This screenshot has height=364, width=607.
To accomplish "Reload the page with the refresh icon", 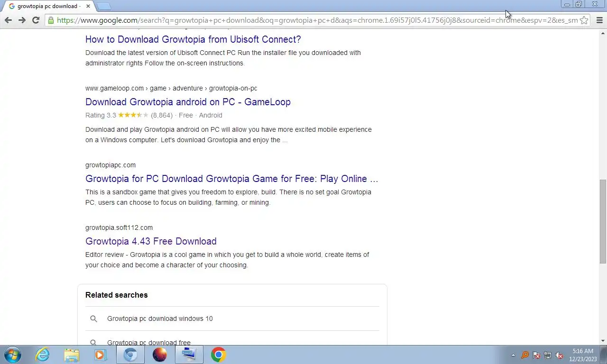I will click(36, 20).
